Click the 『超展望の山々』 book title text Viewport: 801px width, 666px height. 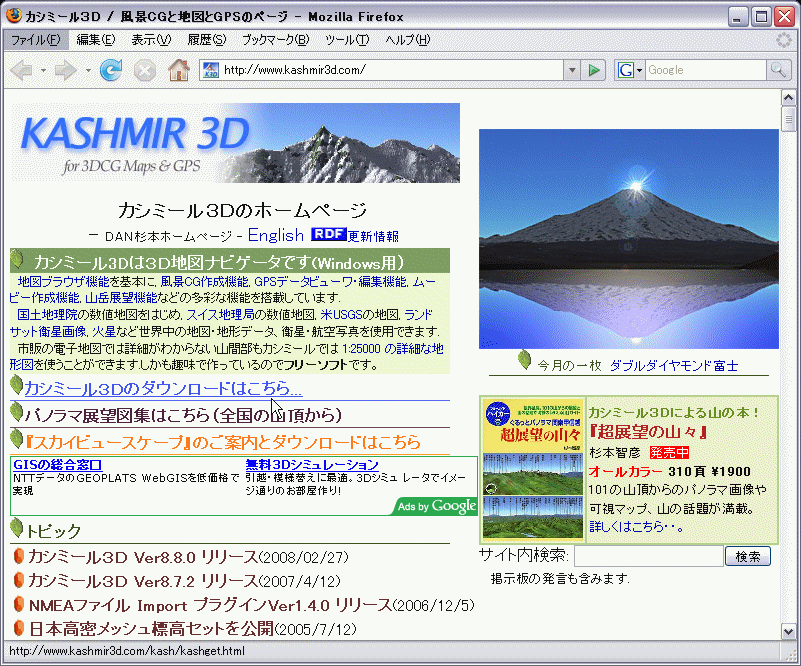pyautogui.click(x=648, y=432)
